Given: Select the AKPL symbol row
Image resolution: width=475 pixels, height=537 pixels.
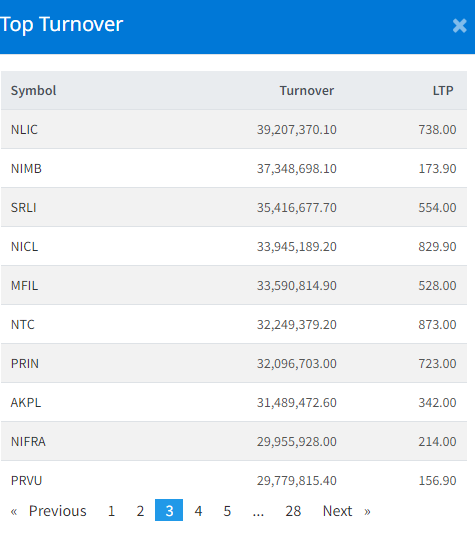Looking at the screenshot, I should (234, 403).
